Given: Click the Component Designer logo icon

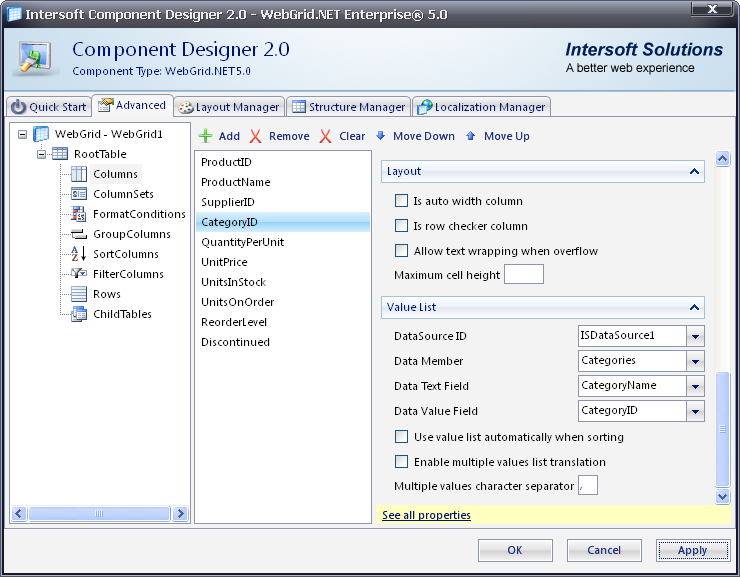Looking at the screenshot, I should (x=35, y=58).
